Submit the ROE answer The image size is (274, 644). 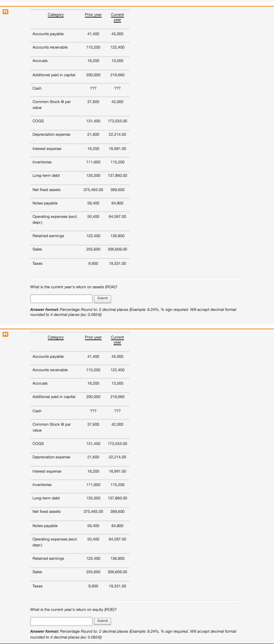102,621
